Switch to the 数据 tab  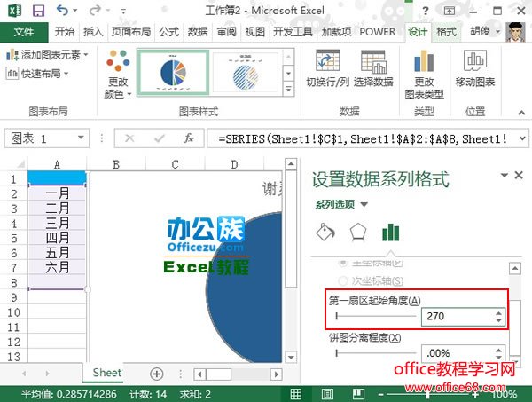(198, 32)
